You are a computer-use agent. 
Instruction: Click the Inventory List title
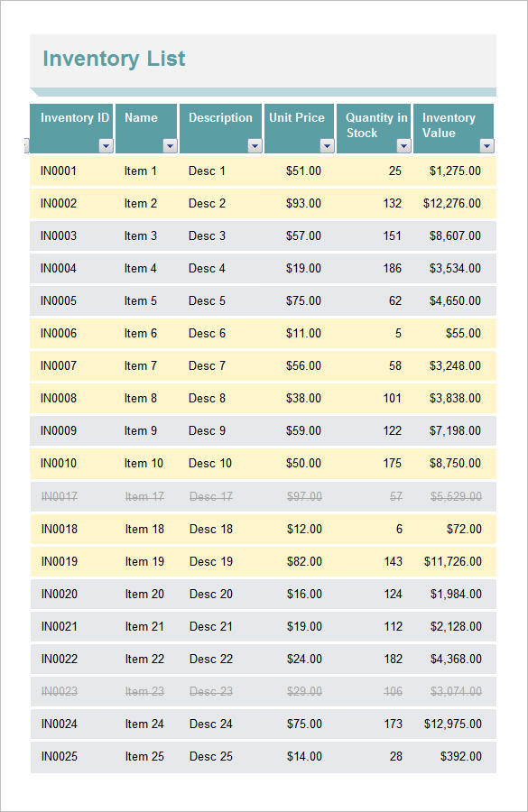(x=113, y=59)
